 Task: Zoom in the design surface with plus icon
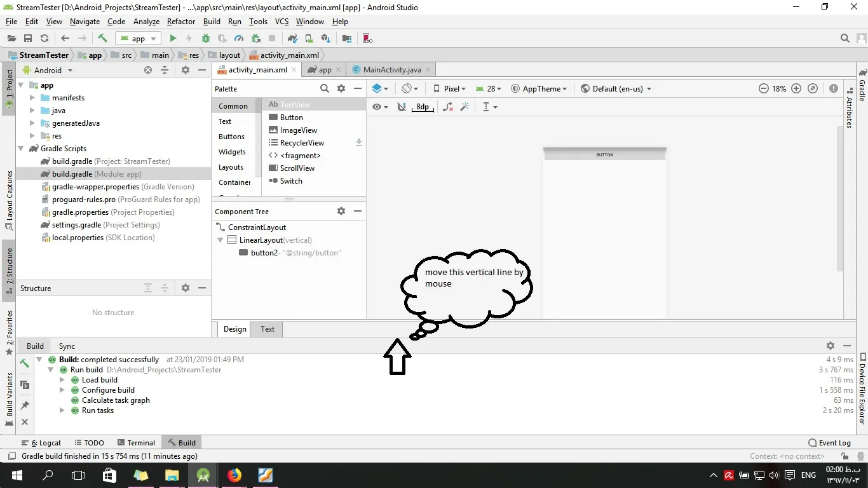tap(796, 89)
